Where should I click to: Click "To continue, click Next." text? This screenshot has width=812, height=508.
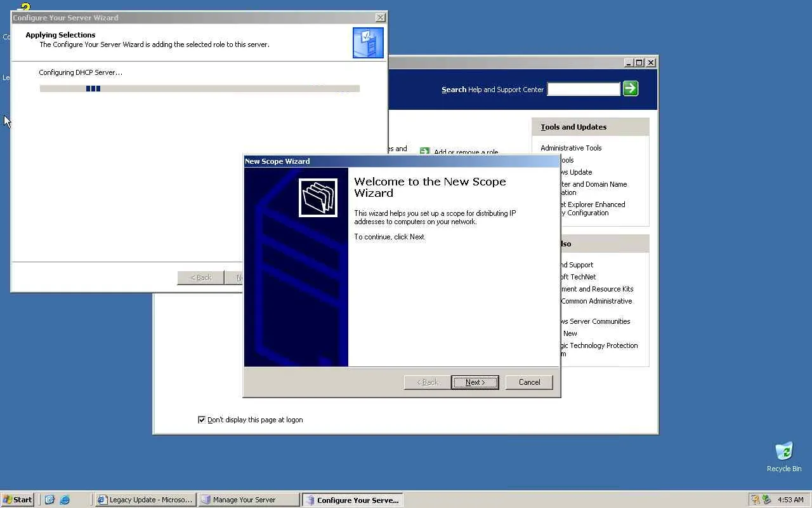click(390, 237)
